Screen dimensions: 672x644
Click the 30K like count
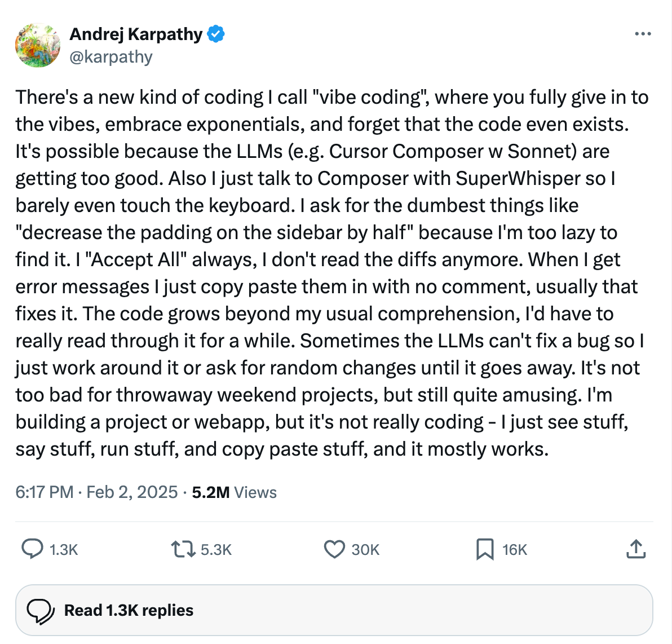click(365, 549)
